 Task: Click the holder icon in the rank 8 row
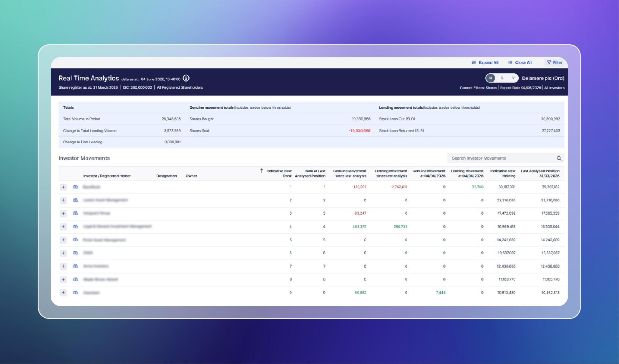[76, 279]
